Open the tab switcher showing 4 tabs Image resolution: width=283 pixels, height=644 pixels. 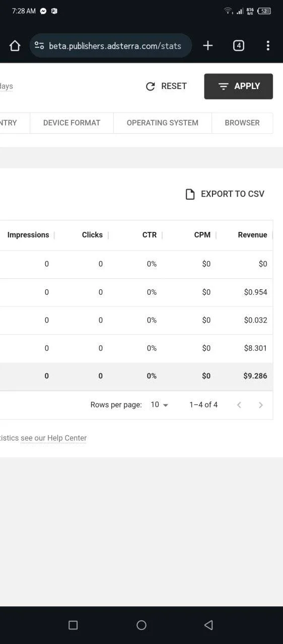tap(239, 46)
